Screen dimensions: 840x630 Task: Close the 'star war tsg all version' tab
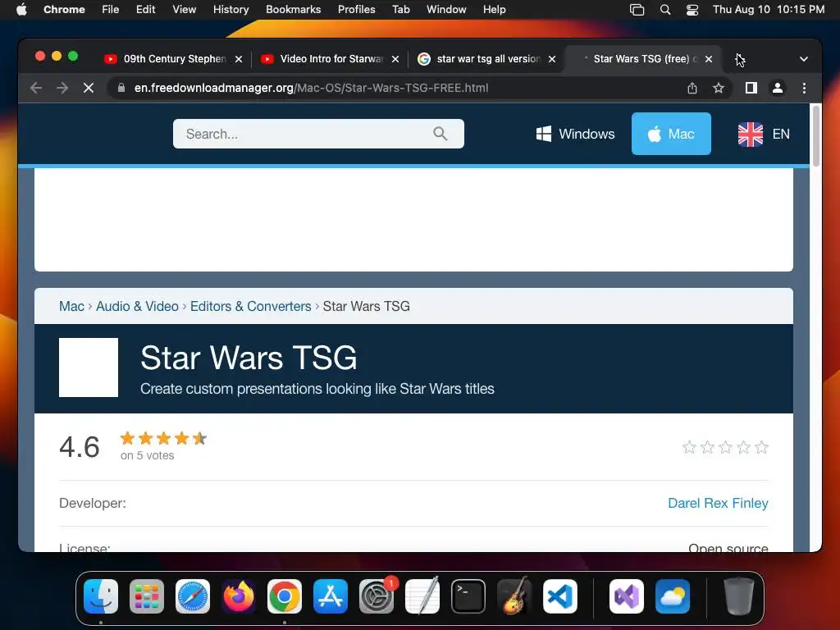[552, 59]
